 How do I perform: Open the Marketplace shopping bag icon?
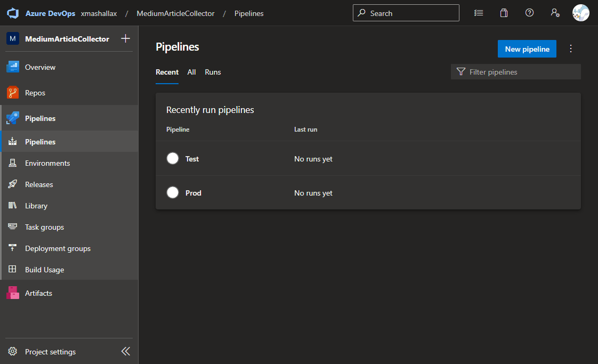click(504, 12)
